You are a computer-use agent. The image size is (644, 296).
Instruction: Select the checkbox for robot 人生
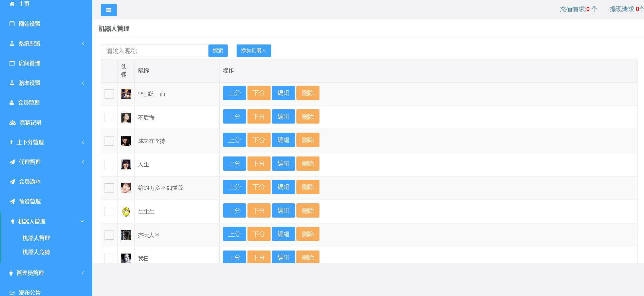tap(109, 165)
